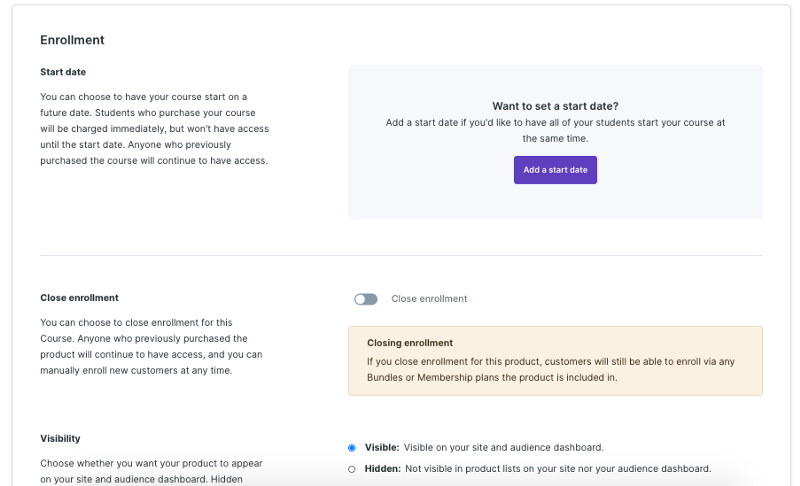Click the 'Want to set a start date?' heading
The height and width of the screenshot is (486, 800).
(x=555, y=106)
